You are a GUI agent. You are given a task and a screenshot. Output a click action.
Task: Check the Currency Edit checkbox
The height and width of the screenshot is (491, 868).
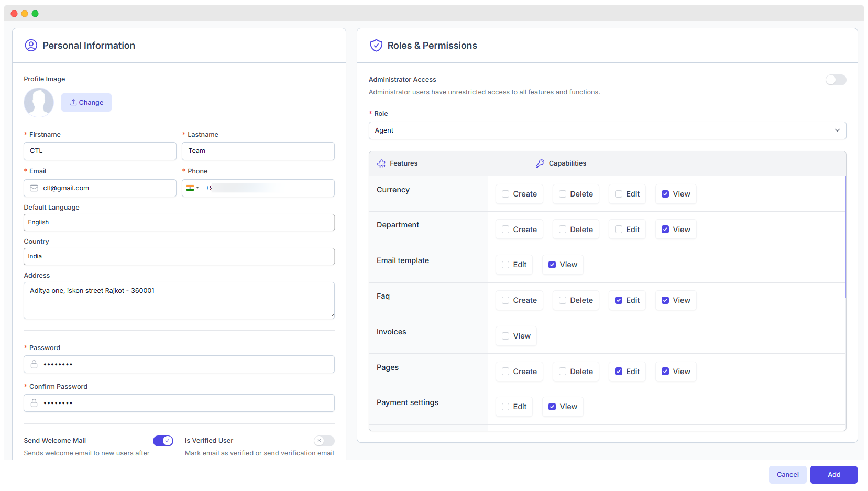[619, 194]
